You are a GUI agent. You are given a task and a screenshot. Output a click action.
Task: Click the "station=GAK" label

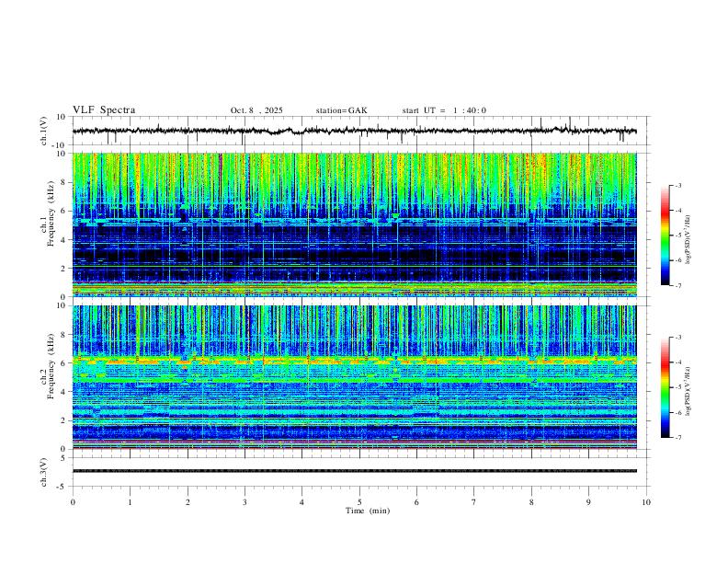pyautogui.click(x=341, y=110)
